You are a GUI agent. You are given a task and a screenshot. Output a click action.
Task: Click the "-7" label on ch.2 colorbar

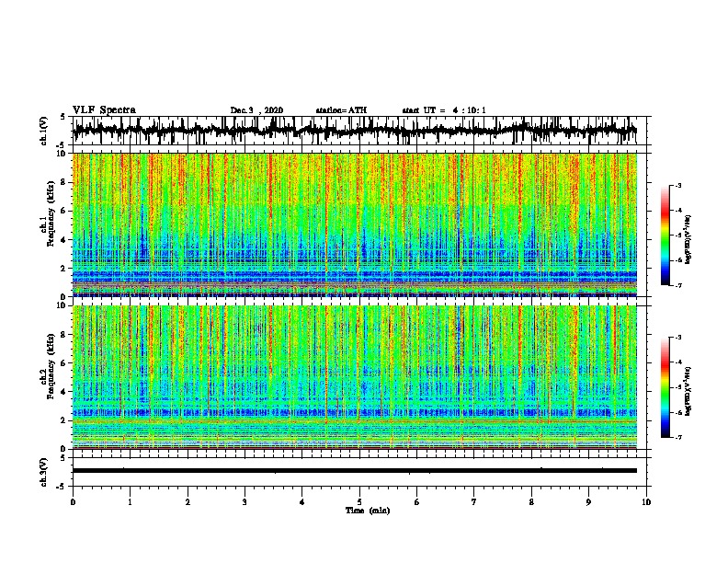coord(677,437)
